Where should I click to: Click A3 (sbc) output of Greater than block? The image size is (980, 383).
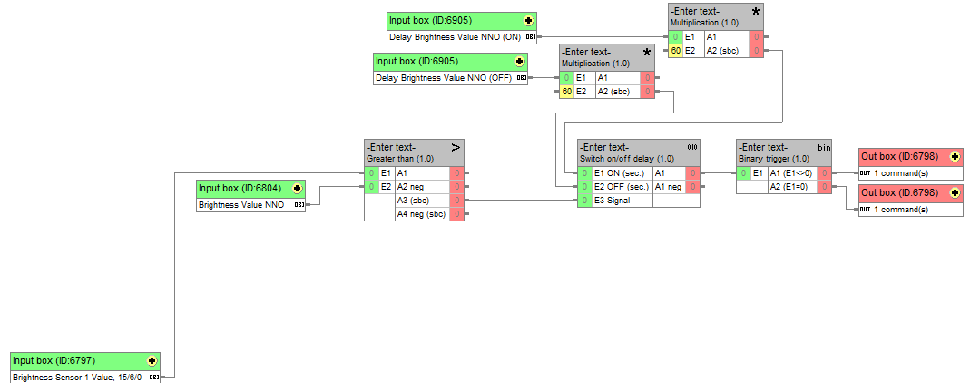click(422, 201)
